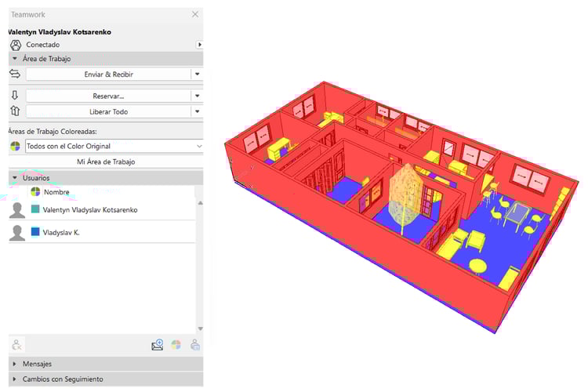588x392 pixels.
Task: Click the color icon beside Nombre header
Action: click(x=35, y=191)
